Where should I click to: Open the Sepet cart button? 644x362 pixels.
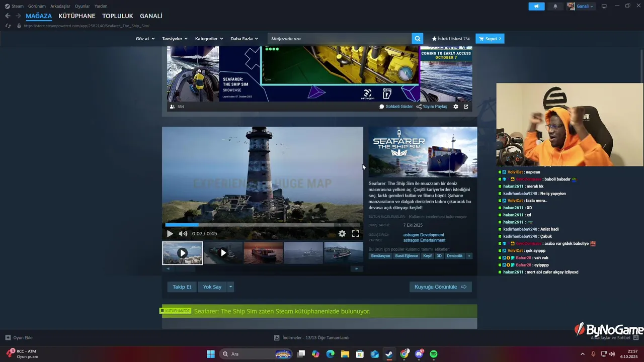(x=490, y=39)
